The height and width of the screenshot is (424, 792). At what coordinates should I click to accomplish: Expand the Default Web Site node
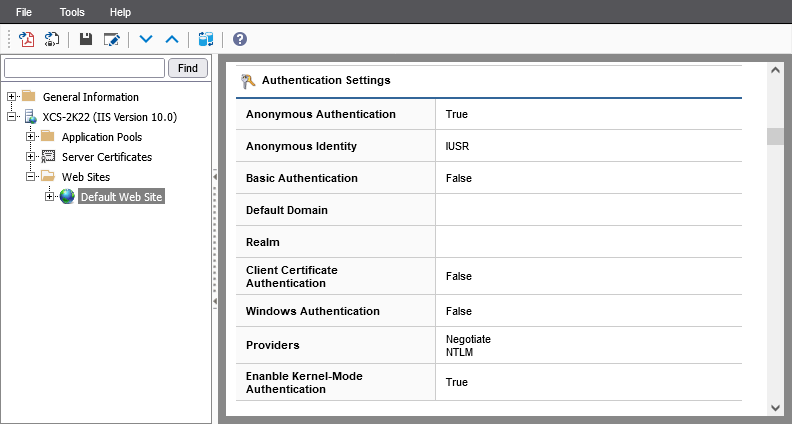50,197
